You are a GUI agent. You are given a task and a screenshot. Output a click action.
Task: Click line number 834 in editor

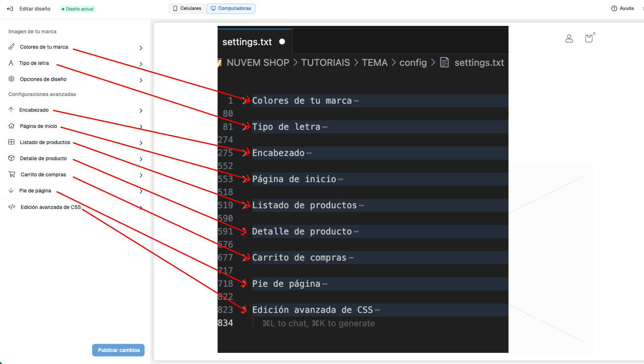tap(225, 323)
